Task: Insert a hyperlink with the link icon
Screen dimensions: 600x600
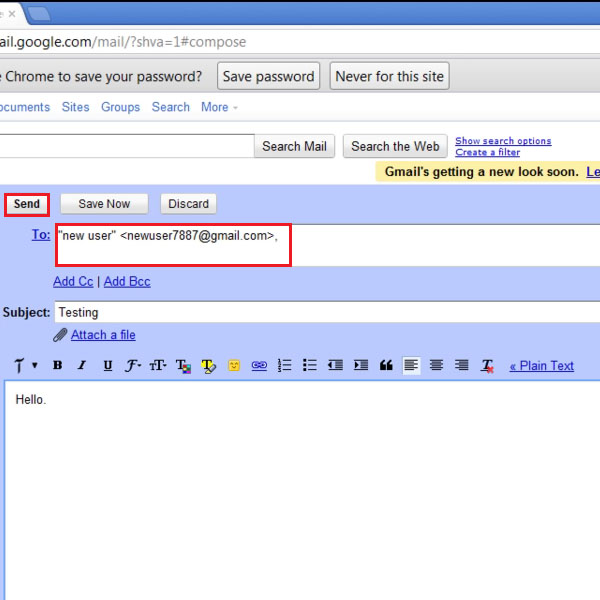Action: tap(259, 365)
